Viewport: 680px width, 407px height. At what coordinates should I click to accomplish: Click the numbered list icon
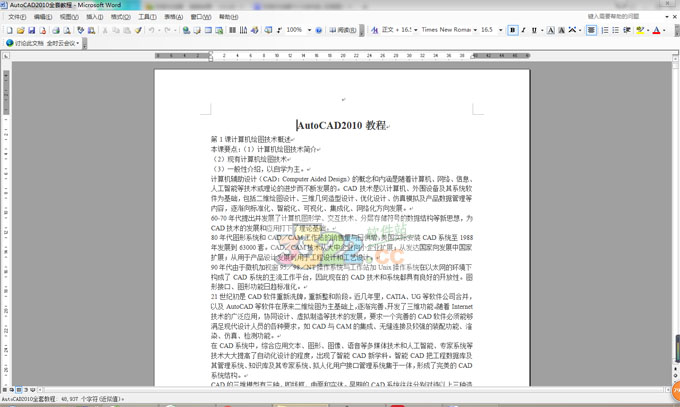tap(605, 30)
